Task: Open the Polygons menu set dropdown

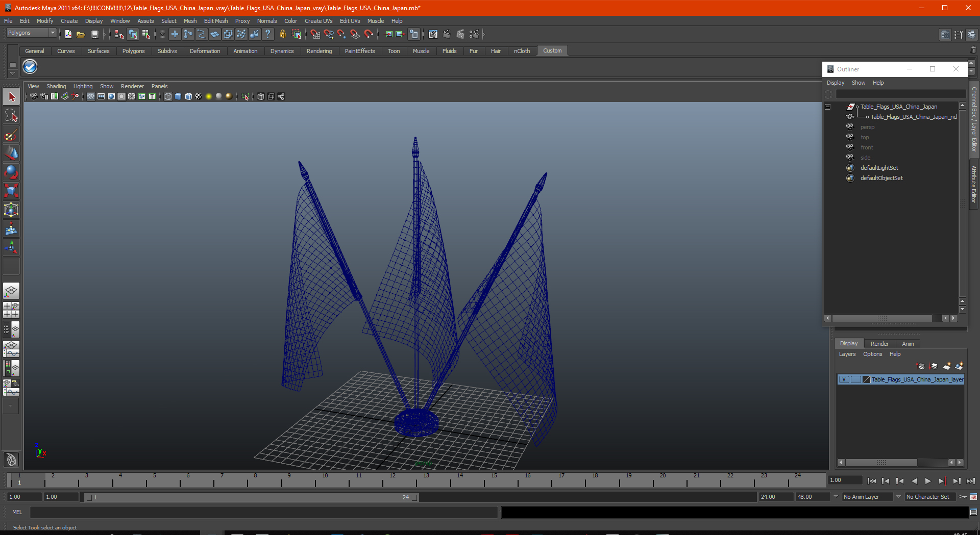Action: click(52, 33)
